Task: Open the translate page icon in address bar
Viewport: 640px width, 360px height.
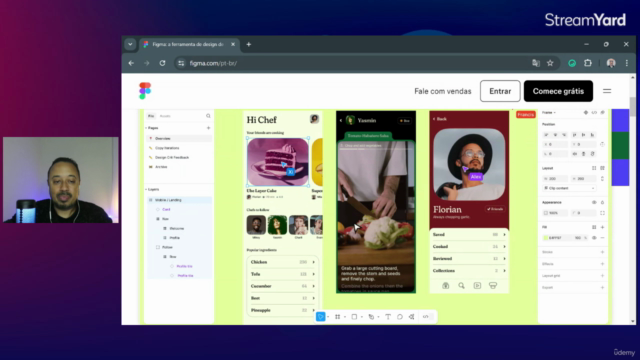Action: (536, 63)
